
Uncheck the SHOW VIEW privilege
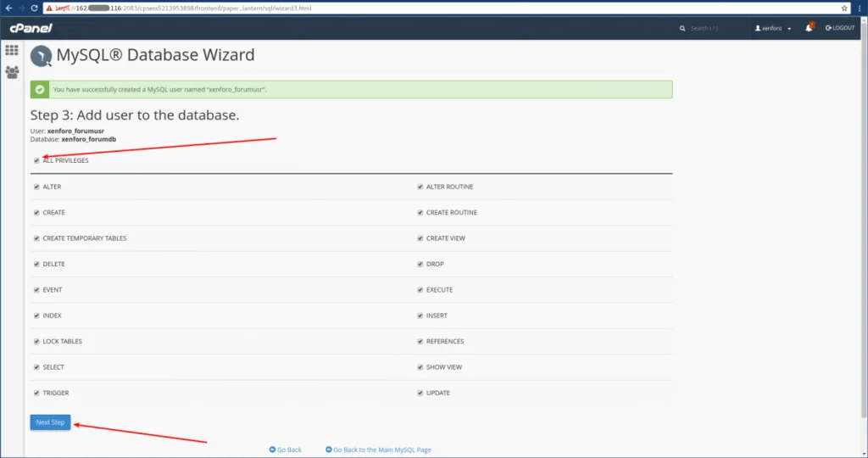tap(420, 367)
